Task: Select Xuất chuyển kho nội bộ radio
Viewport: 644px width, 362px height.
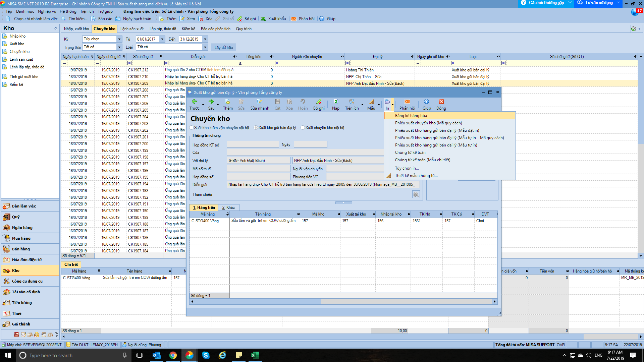Action: tap(303, 128)
